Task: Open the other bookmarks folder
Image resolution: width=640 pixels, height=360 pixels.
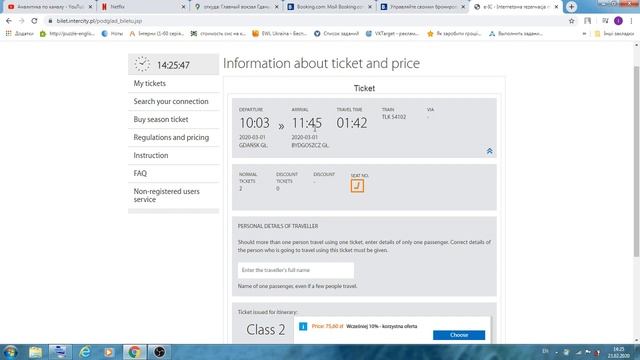Action: tap(614, 34)
